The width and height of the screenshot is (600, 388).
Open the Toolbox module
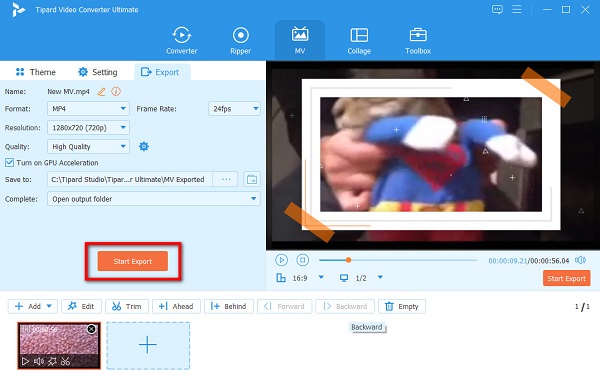pos(418,40)
